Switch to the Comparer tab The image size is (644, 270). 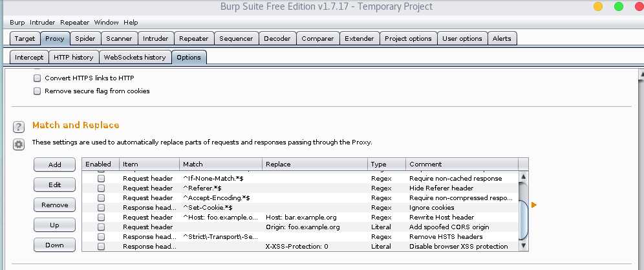(x=318, y=38)
